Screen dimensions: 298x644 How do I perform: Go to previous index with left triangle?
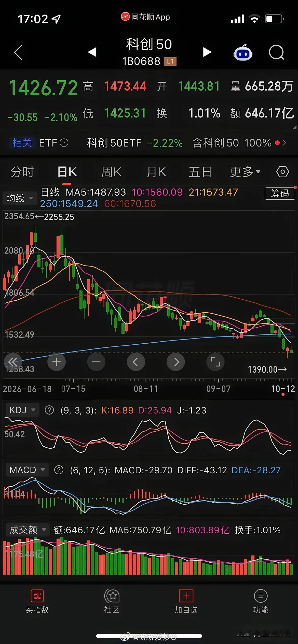click(x=92, y=52)
